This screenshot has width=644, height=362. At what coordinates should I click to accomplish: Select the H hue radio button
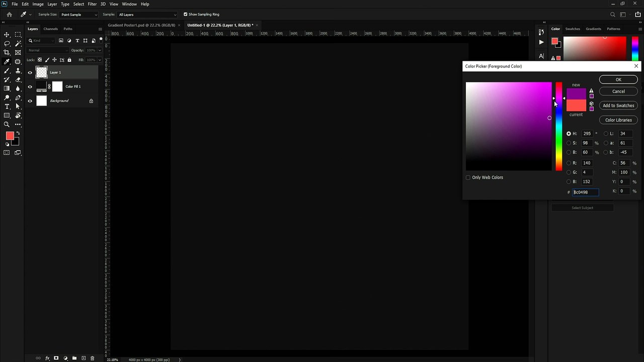click(x=569, y=134)
